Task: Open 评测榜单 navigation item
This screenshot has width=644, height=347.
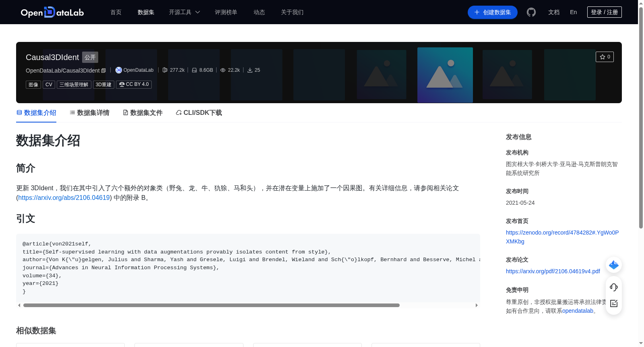Action: 226,12
